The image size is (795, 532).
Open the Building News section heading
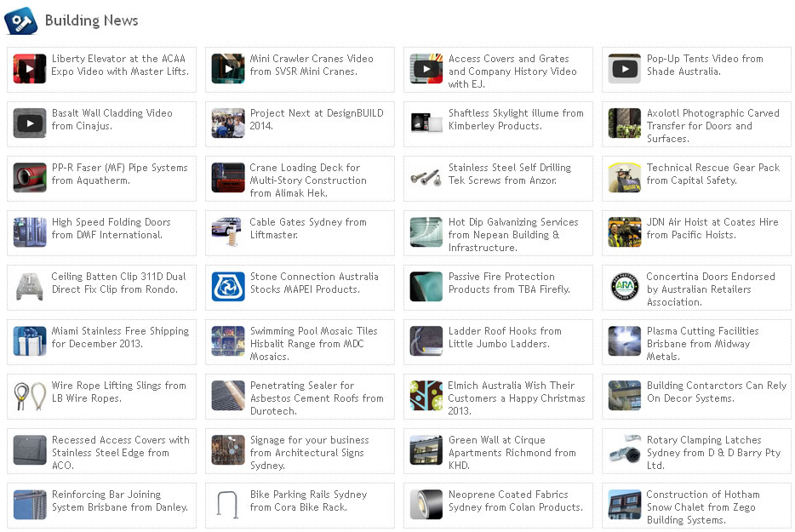click(91, 20)
